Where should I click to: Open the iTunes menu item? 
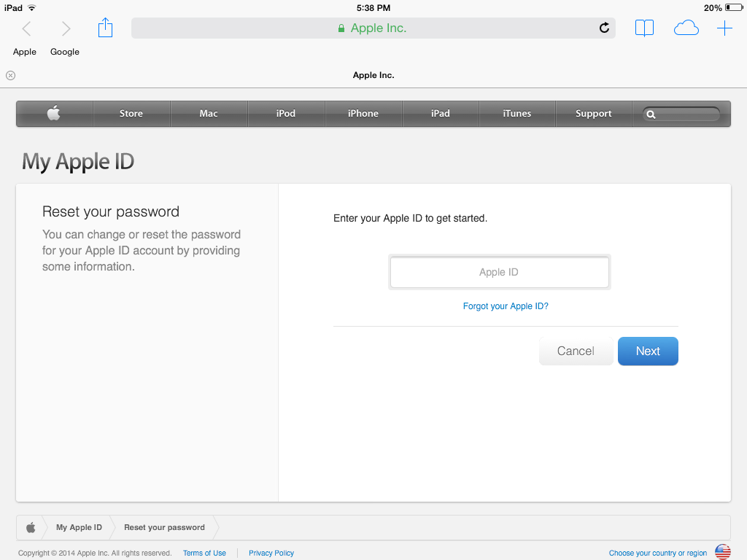coord(517,113)
